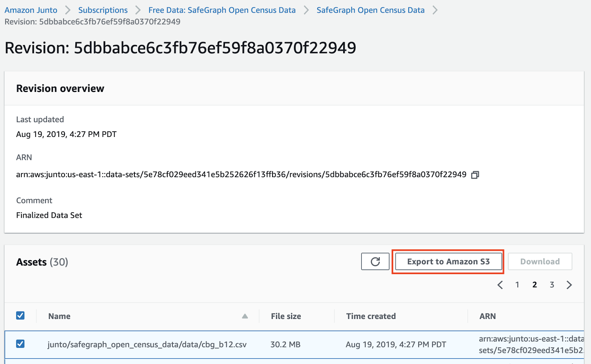
Task: Open Free Data: SafeGraph Open Census Data breadcrumb
Action: [x=222, y=10]
